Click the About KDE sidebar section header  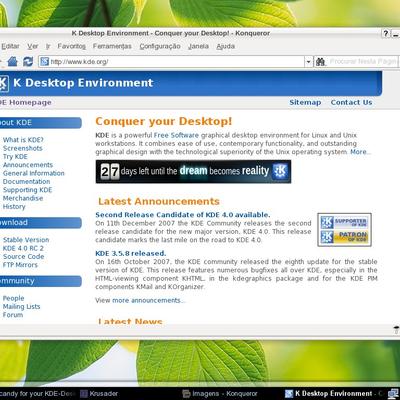pyautogui.click(x=41, y=123)
